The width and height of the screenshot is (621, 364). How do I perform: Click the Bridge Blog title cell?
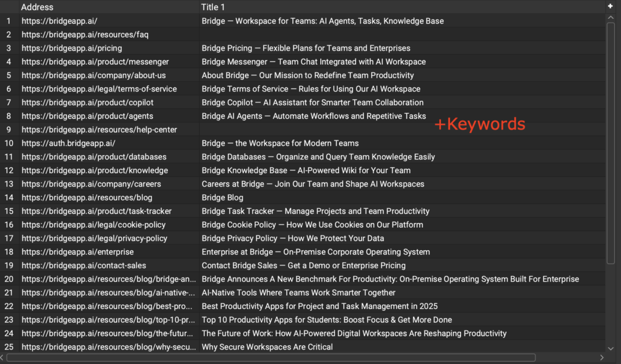click(x=223, y=197)
